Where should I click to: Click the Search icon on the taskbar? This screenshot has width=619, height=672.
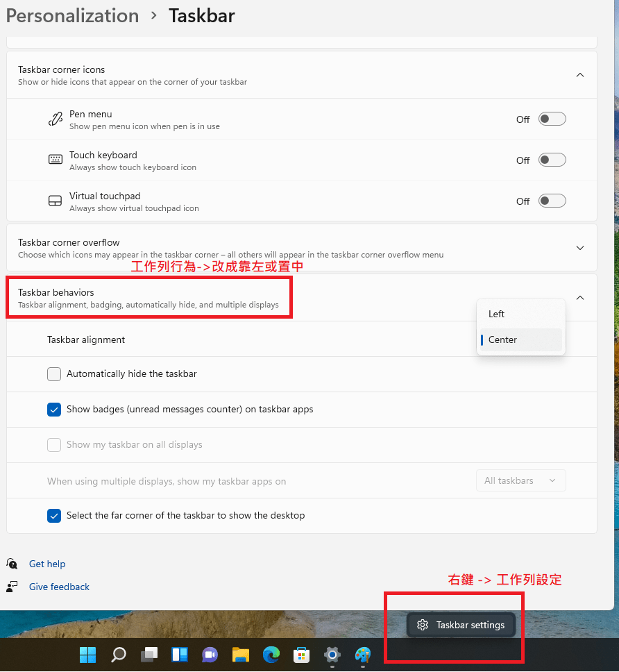tap(118, 654)
